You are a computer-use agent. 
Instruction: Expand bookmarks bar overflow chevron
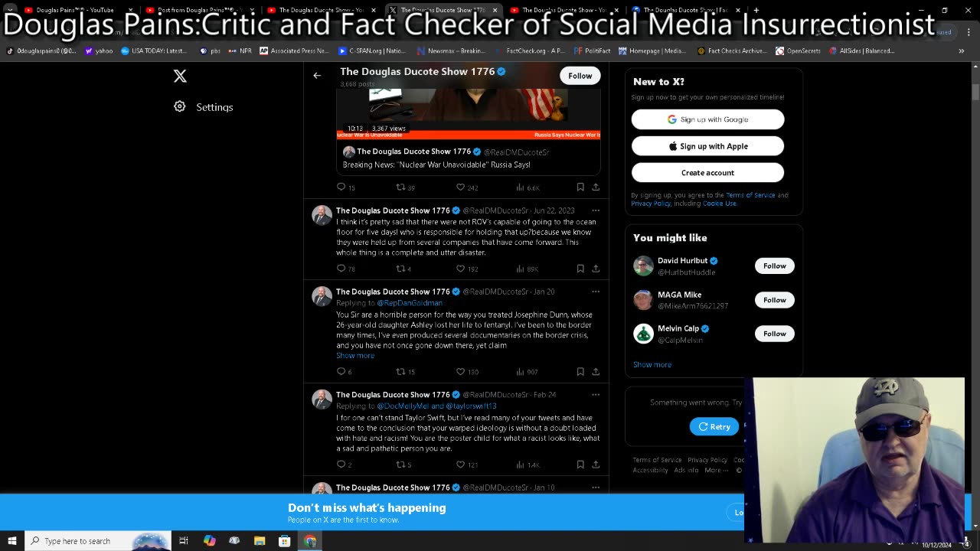962,51
